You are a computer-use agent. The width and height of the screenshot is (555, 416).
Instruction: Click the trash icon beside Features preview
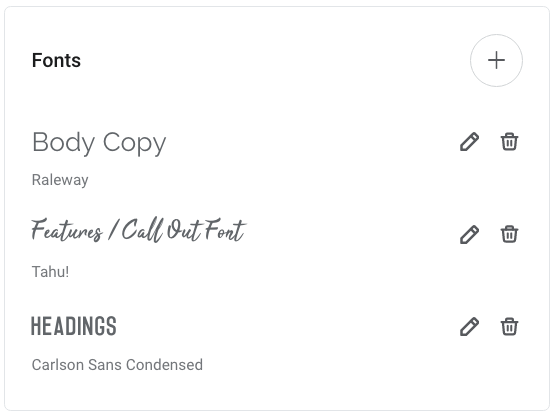tap(509, 234)
